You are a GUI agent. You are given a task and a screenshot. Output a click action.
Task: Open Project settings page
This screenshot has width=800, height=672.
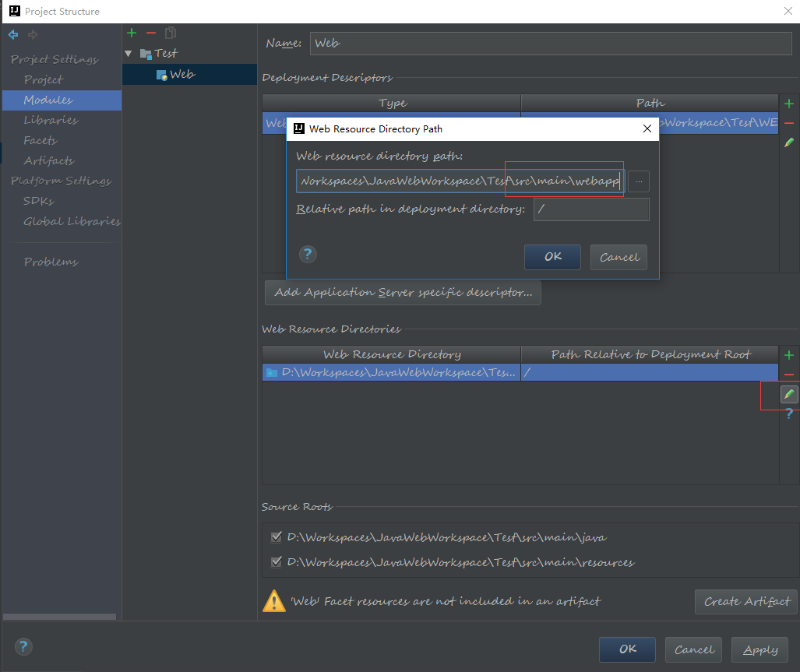pyautogui.click(x=44, y=80)
